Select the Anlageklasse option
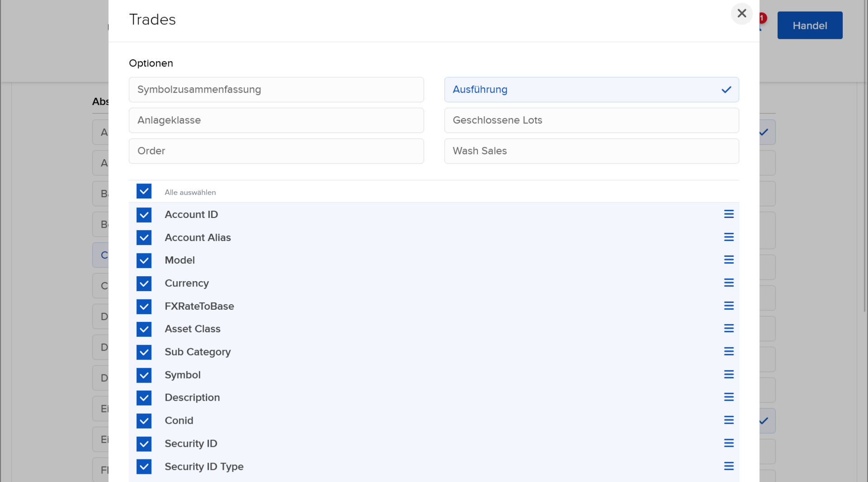868x482 pixels. tap(276, 120)
